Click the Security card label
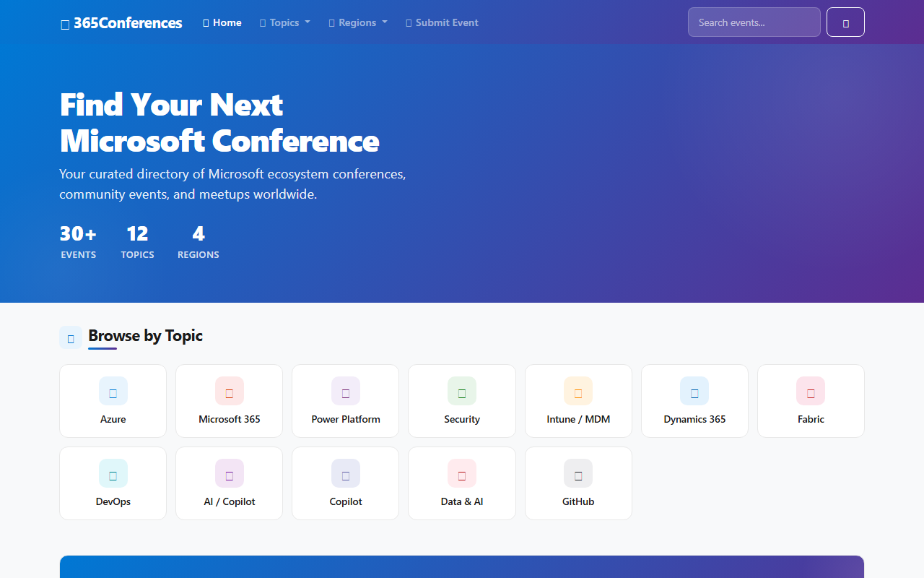The width and height of the screenshot is (924, 578). 462,419
